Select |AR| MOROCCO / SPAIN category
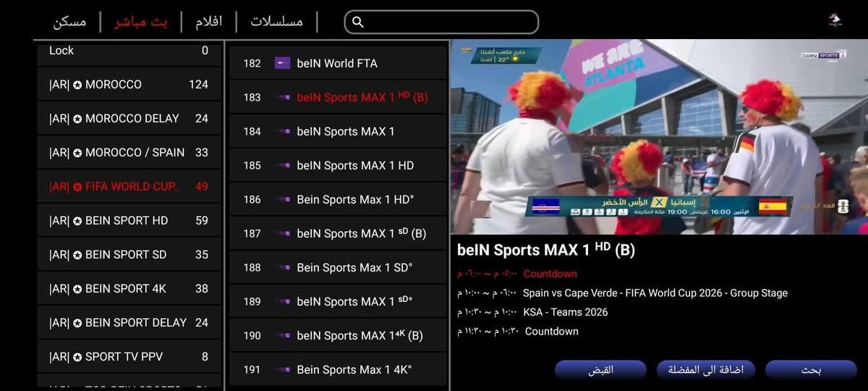868x391 pixels. click(129, 152)
